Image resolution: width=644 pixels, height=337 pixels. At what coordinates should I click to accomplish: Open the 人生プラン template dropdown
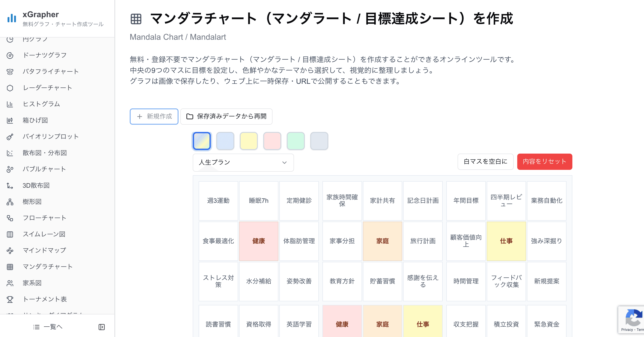(243, 162)
